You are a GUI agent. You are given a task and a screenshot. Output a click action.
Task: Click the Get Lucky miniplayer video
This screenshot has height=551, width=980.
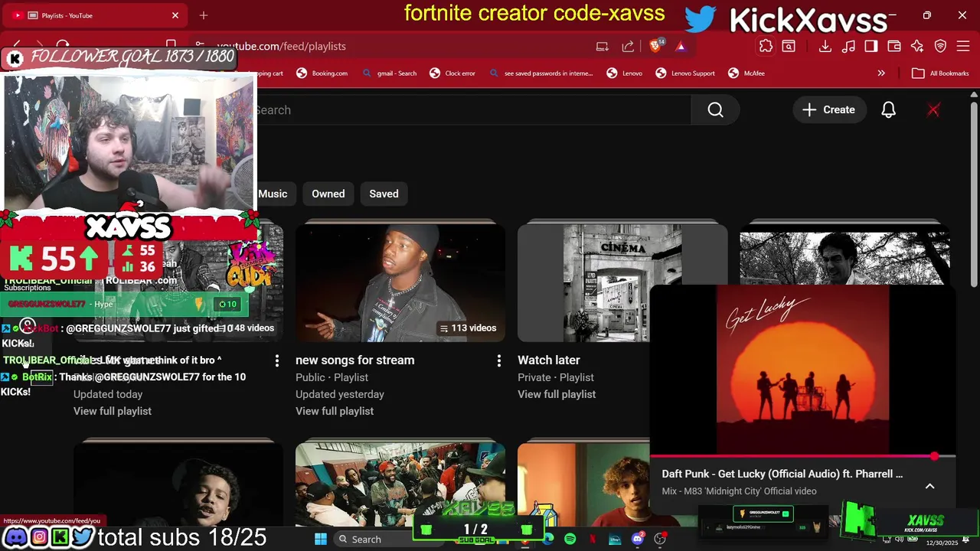[802, 370]
